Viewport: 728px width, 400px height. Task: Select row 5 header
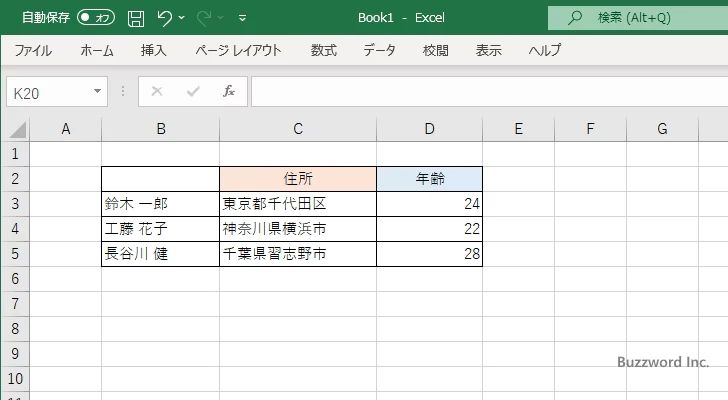coord(15,254)
